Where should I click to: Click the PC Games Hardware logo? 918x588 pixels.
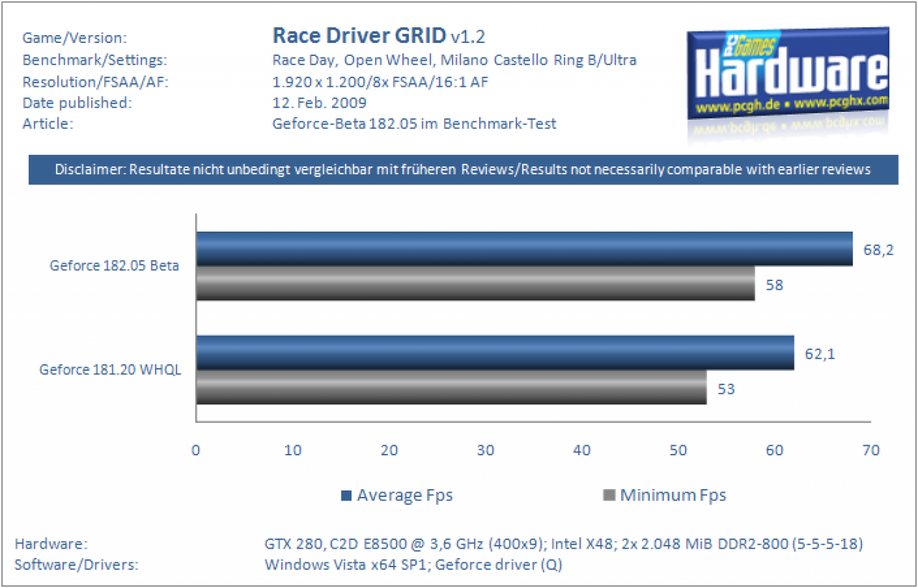788,74
